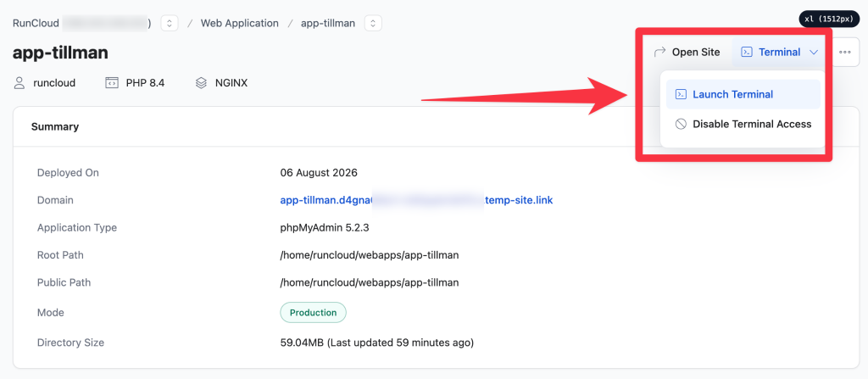The image size is (868, 379).
Task: Go to Web Application breadcrumb
Action: click(x=240, y=23)
